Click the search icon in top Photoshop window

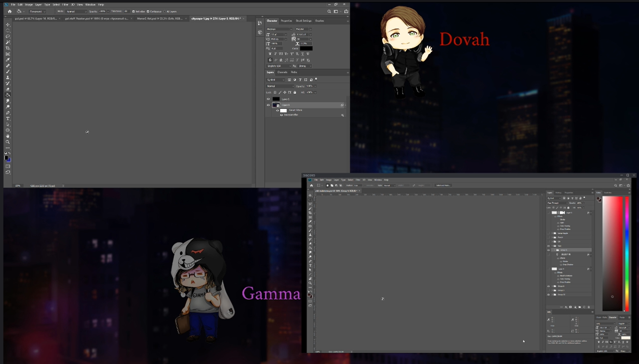(x=329, y=11)
